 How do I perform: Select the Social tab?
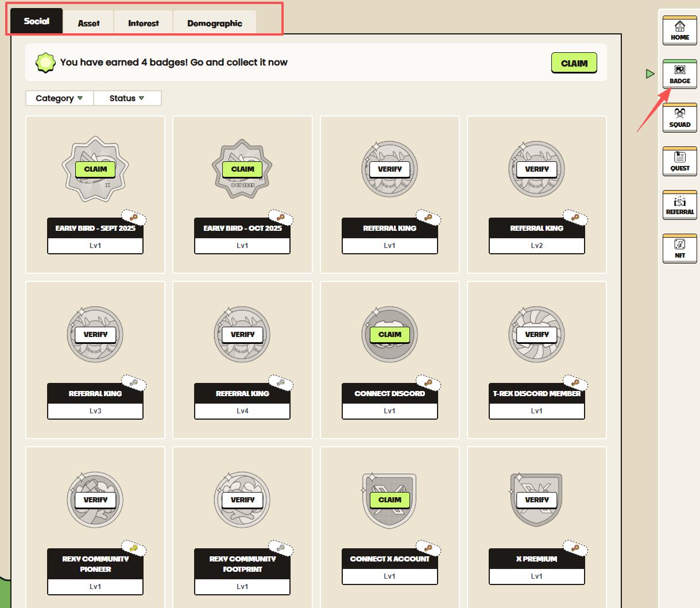37,21
